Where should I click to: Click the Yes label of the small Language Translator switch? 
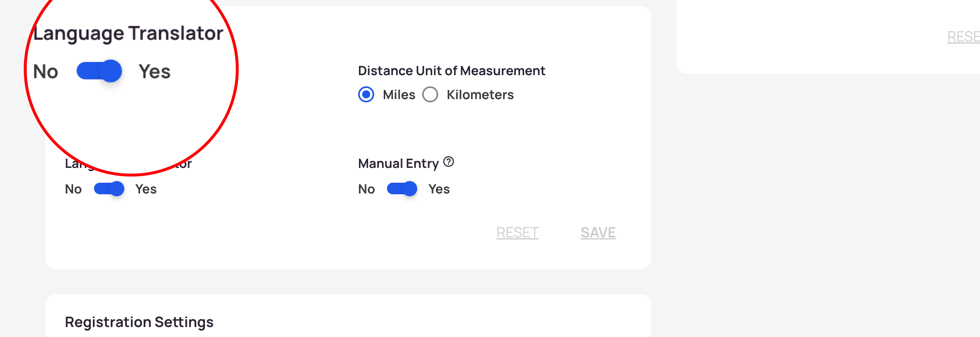[x=146, y=189]
